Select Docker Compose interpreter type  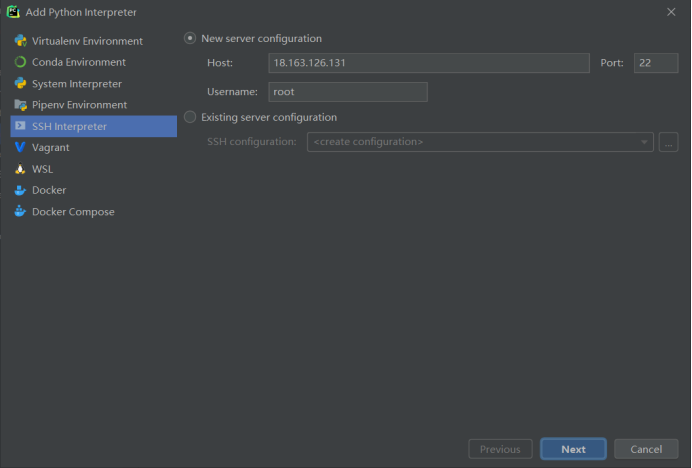[94, 211]
